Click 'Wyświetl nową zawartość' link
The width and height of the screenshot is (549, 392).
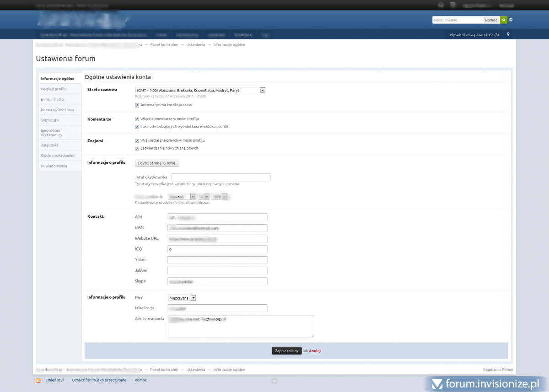[474, 35]
